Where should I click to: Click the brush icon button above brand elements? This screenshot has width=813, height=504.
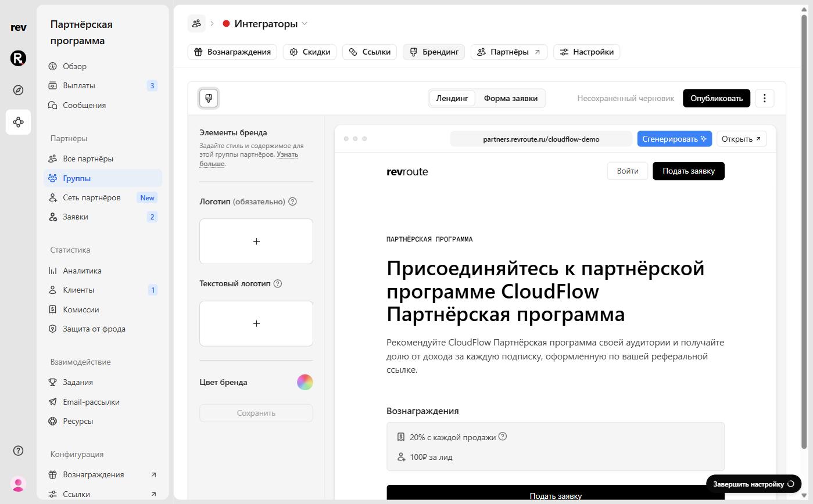209,98
